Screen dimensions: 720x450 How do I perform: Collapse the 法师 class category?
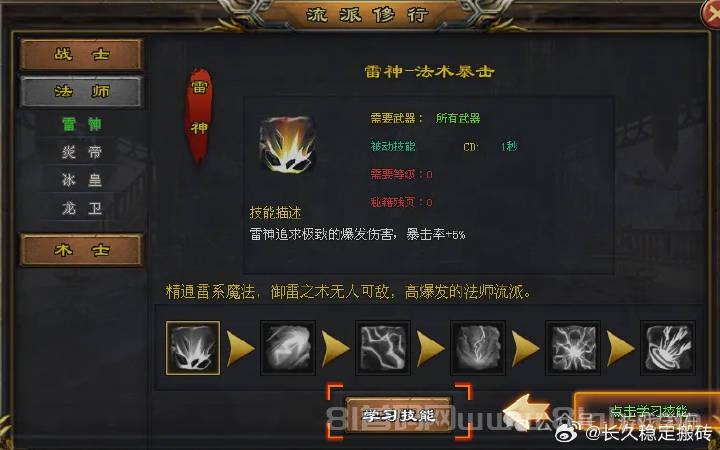(x=81, y=92)
